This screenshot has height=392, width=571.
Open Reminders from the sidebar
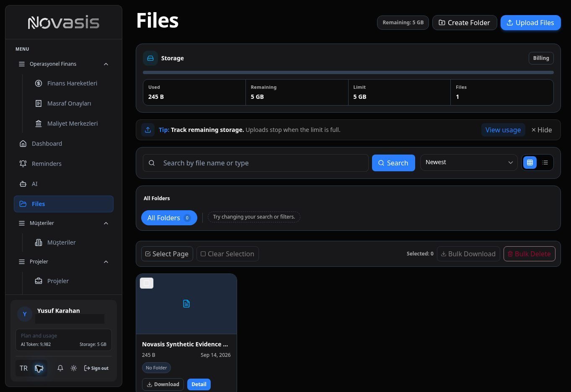point(64,164)
